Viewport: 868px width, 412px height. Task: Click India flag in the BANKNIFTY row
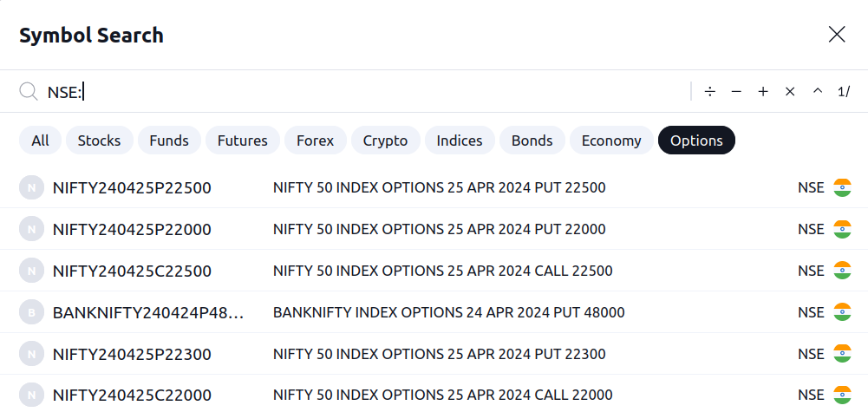842,312
